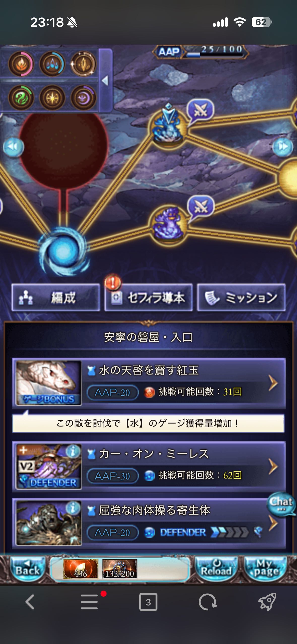Open the ミッション menu

[241, 298]
